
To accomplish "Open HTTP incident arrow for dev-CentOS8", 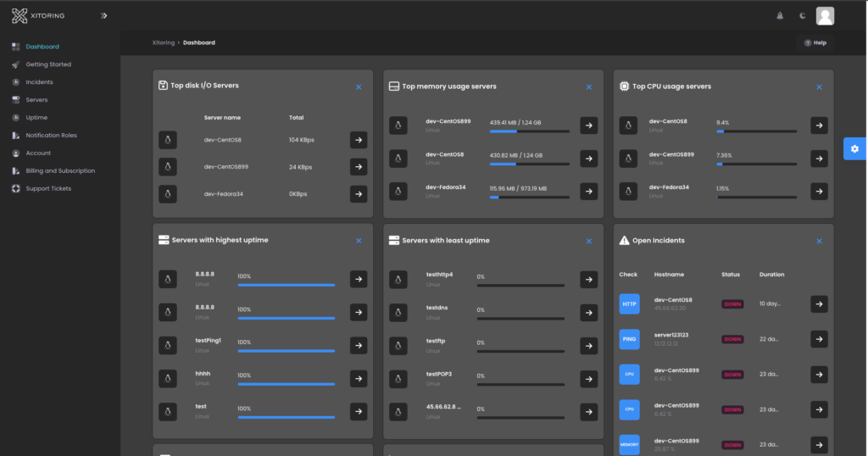I will [x=820, y=303].
